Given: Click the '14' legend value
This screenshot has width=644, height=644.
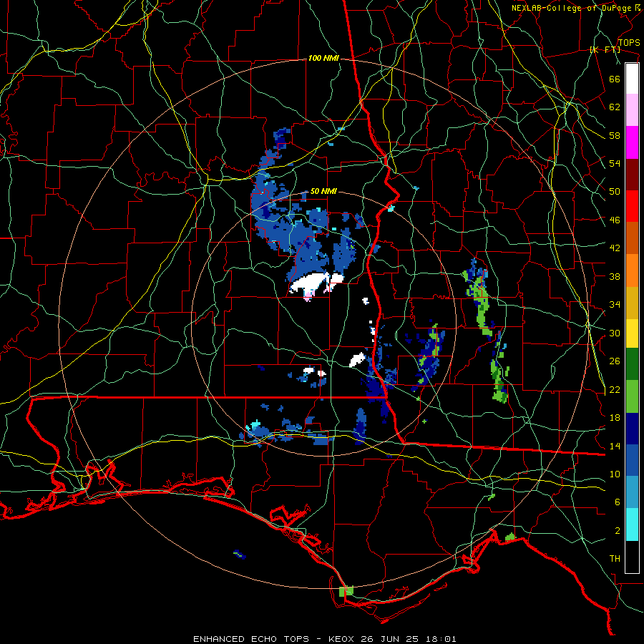Looking at the screenshot, I should click(x=615, y=446).
